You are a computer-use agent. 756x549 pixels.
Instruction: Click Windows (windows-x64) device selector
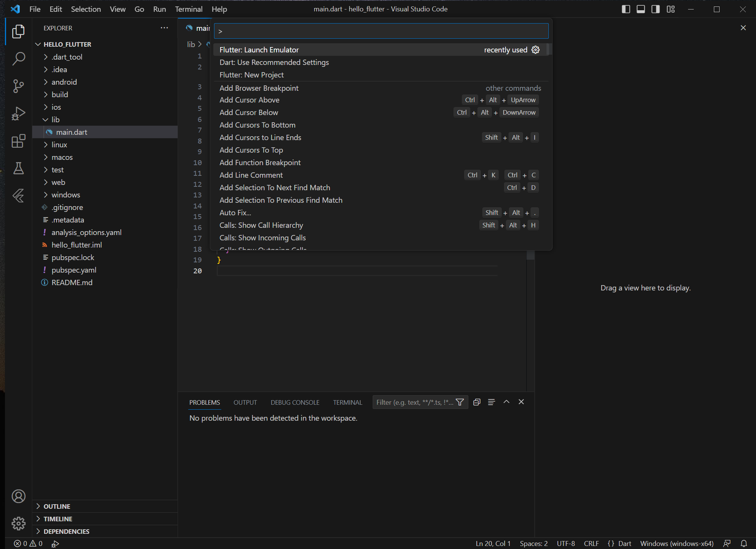(677, 544)
